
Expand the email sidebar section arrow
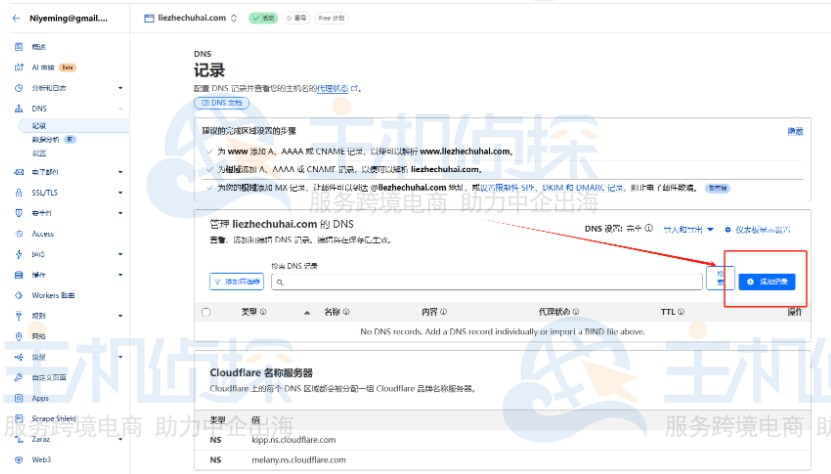tap(120, 172)
